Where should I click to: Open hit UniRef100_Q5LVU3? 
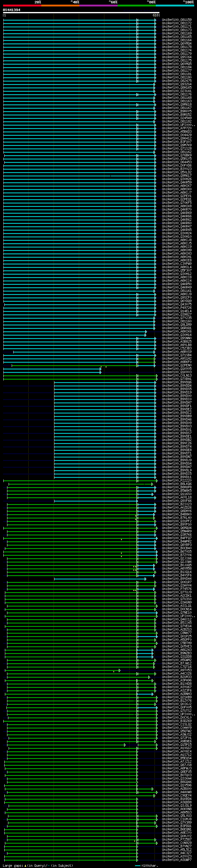coord(177,815)
